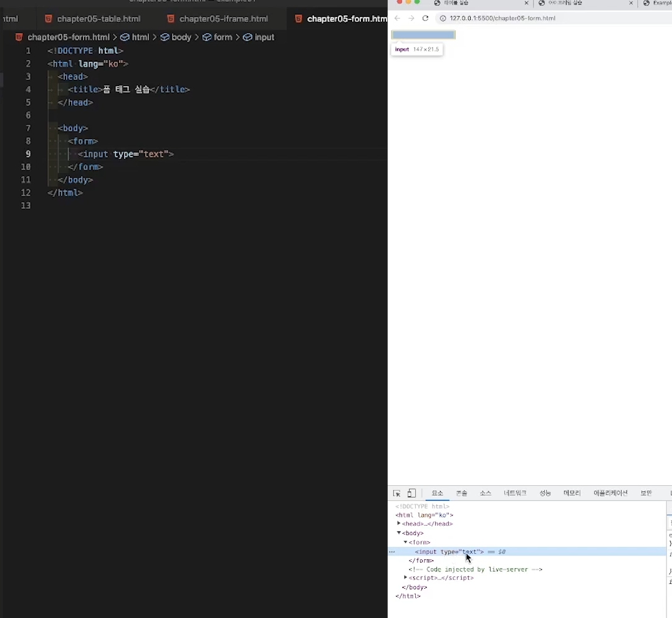The image size is (672, 618).
Task: Select the live-server comment node in DevTools
Action: [475, 569]
